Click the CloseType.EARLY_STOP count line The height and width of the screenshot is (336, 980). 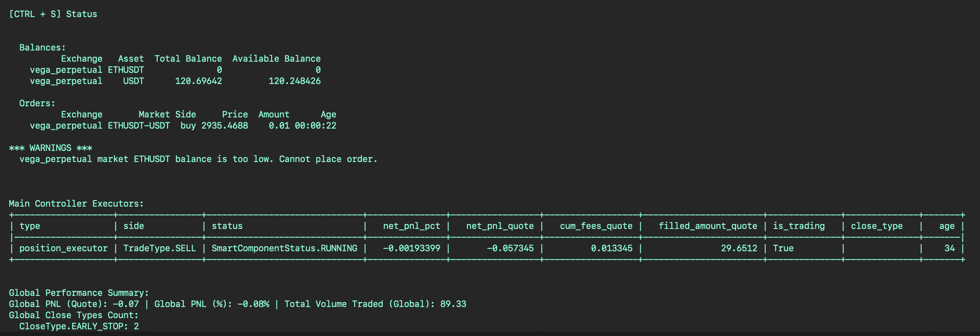[79, 326]
